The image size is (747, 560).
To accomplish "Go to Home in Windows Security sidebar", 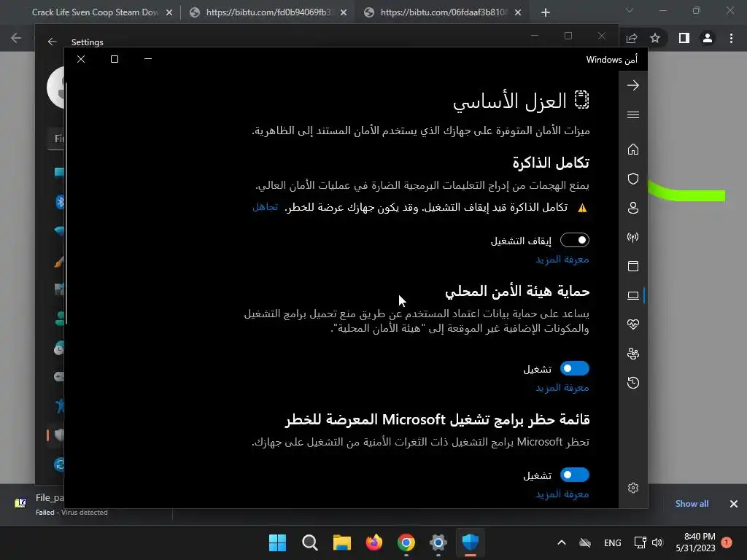I will pyautogui.click(x=633, y=149).
